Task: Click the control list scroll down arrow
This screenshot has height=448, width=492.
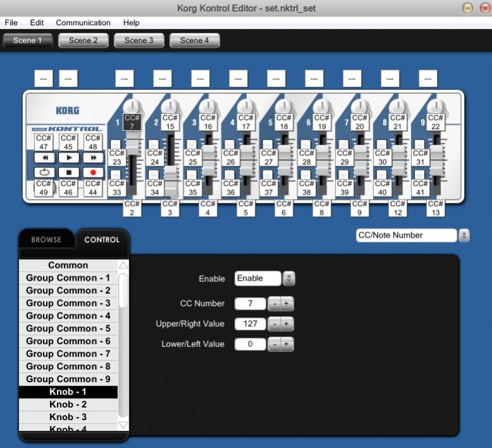Action: tap(123, 425)
